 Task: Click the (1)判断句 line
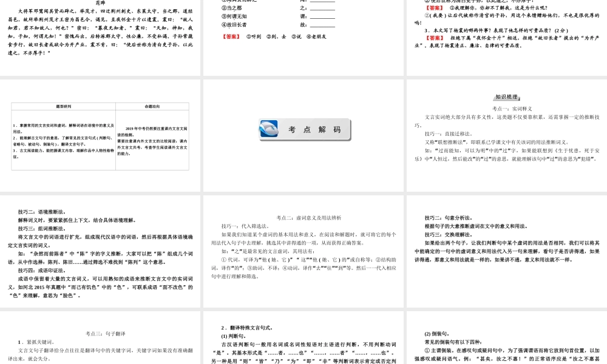(x=234, y=336)
